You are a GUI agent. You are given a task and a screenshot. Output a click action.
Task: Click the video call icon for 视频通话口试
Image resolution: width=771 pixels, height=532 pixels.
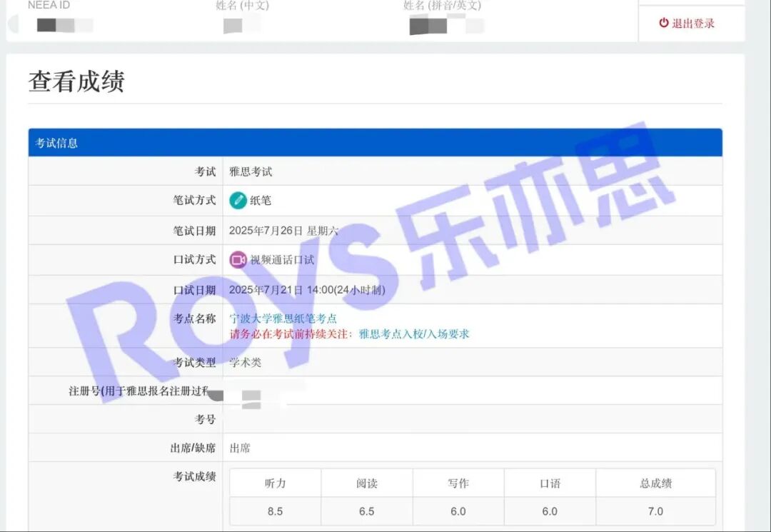point(239,260)
